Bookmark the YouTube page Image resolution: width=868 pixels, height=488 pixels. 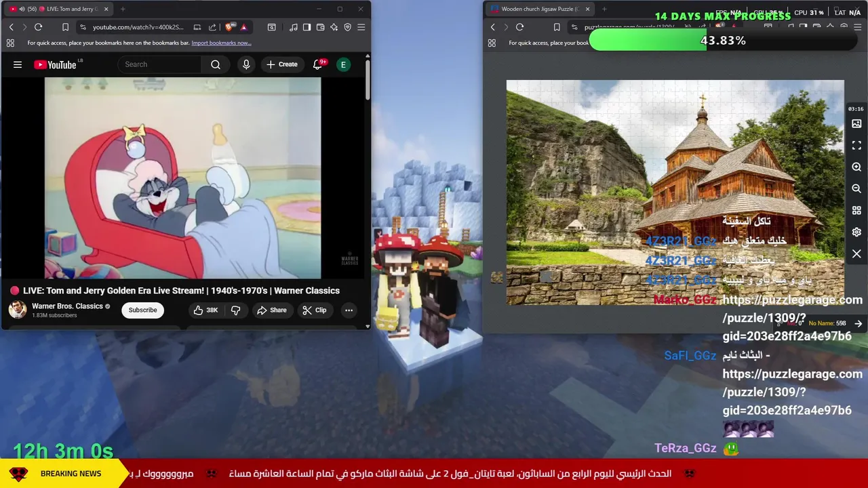click(x=65, y=27)
